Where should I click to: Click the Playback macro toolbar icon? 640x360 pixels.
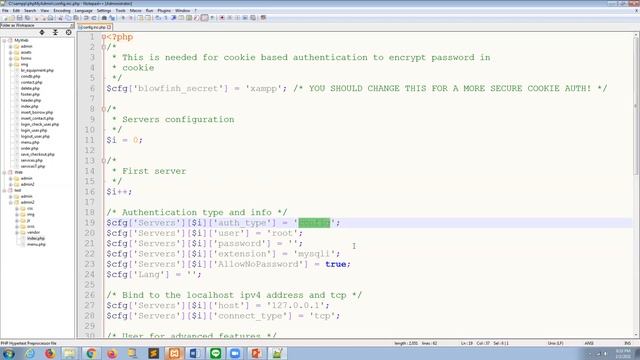(x=237, y=18)
